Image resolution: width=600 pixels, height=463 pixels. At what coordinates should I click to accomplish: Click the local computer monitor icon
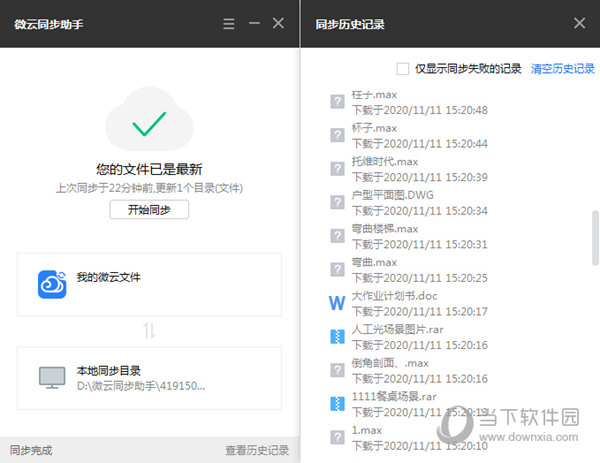(x=52, y=378)
